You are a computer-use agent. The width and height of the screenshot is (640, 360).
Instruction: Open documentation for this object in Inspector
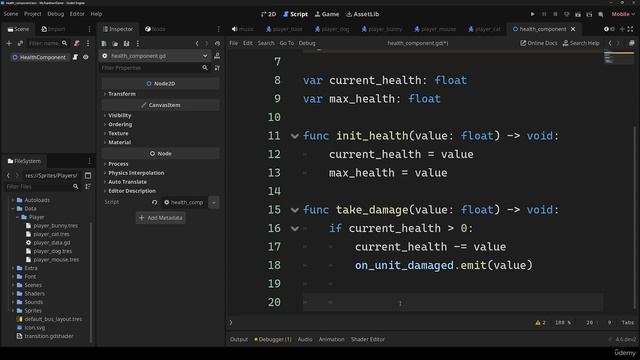217,56
